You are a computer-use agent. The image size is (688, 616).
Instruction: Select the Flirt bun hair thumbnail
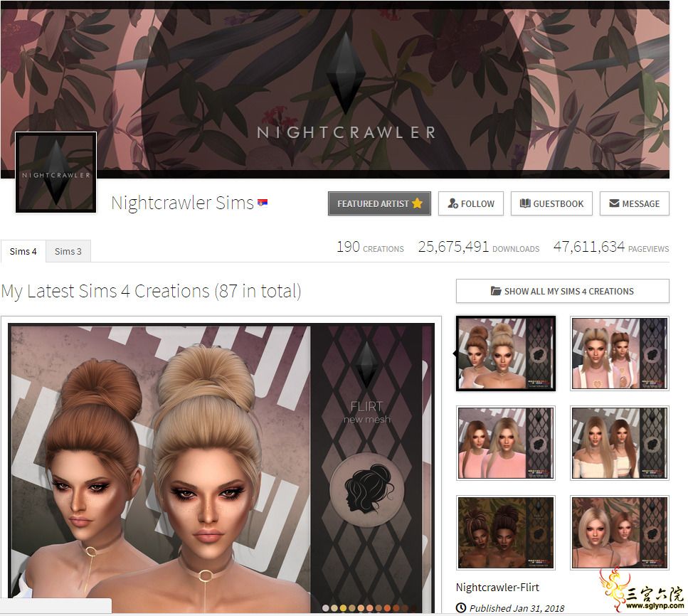pyautogui.click(x=506, y=354)
